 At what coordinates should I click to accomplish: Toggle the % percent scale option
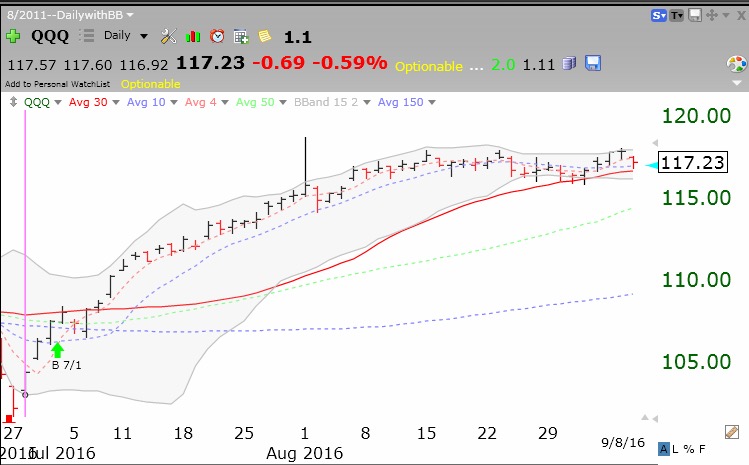coord(688,449)
